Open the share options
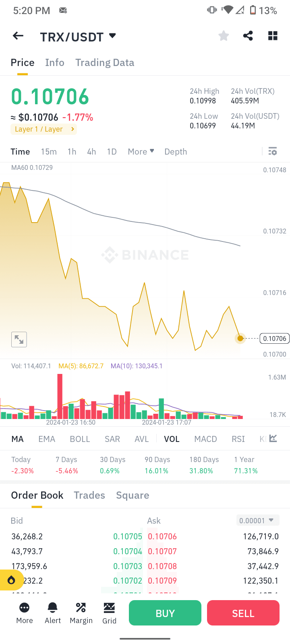The width and height of the screenshot is (290, 644). coord(248,36)
